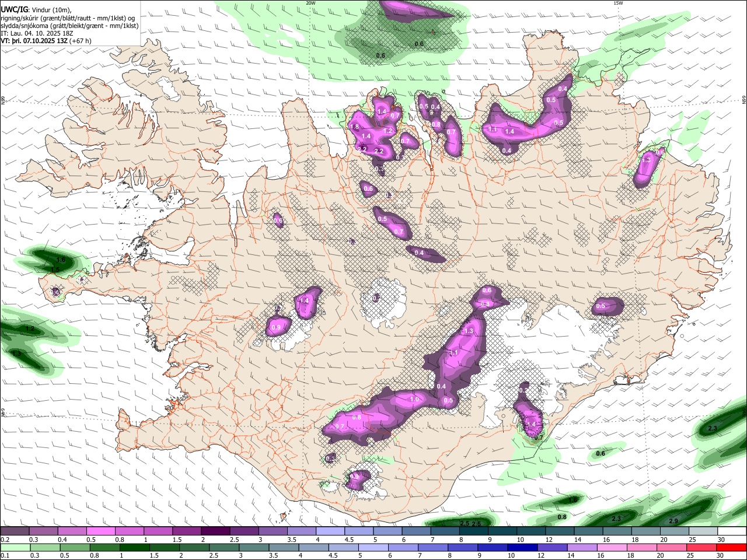Select rain-scale green swatch between 0.3 and 0.5

click(x=45, y=547)
